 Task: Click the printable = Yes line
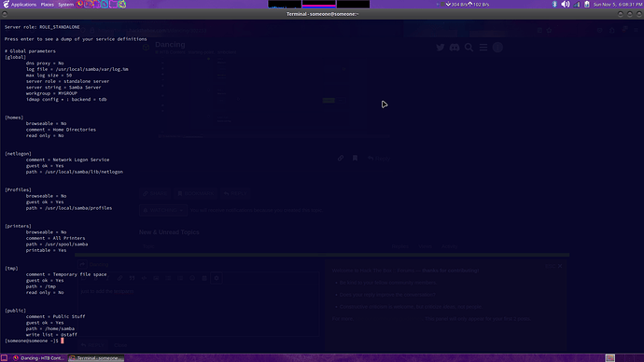click(x=46, y=250)
